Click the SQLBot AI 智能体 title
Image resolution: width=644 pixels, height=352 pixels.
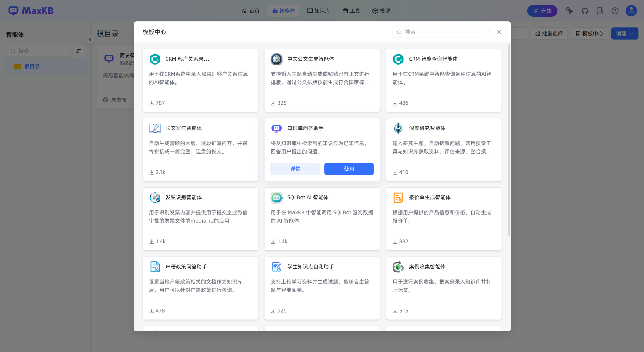pos(308,197)
